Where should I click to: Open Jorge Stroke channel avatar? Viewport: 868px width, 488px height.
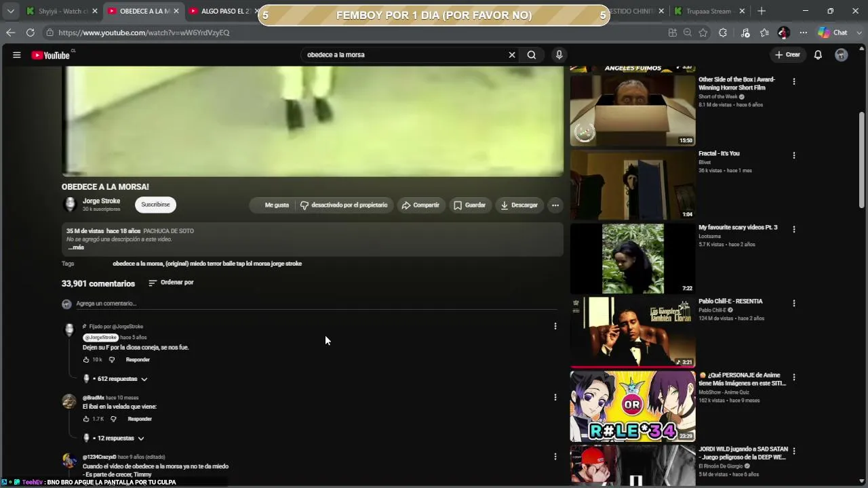(69, 205)
